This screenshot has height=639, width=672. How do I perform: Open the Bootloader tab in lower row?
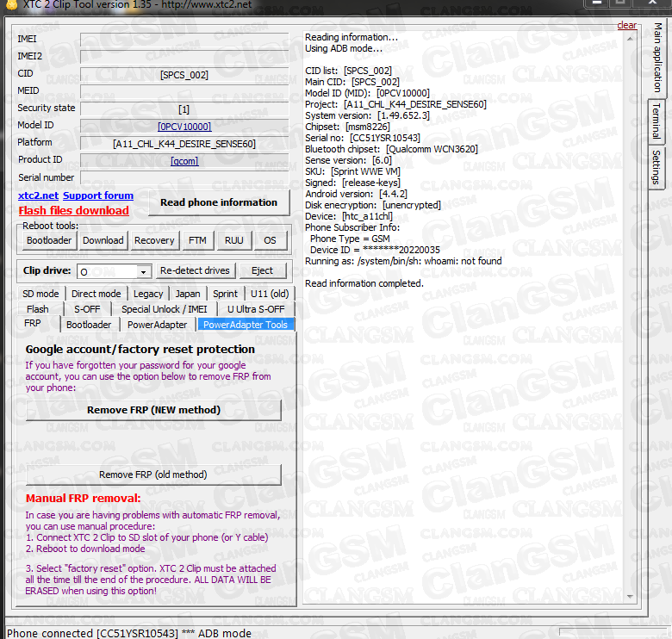(x=89, y=325)
